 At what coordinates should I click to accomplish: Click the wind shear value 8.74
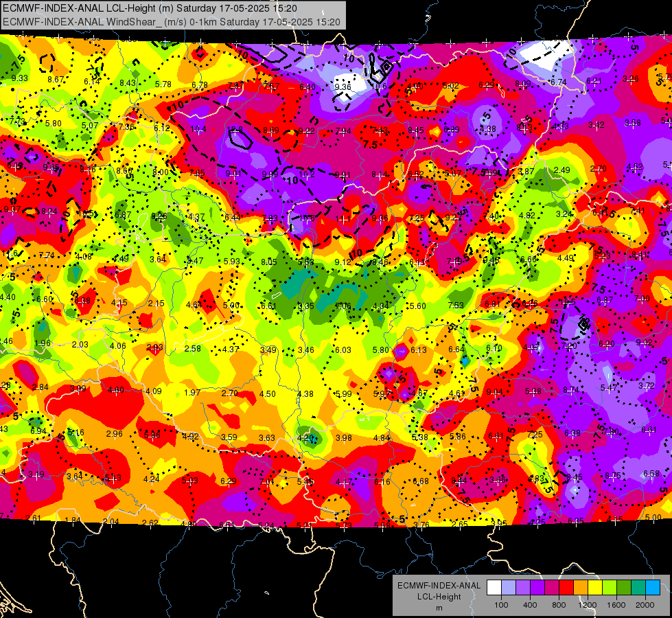pyautogui.click(x=571, y=389)
